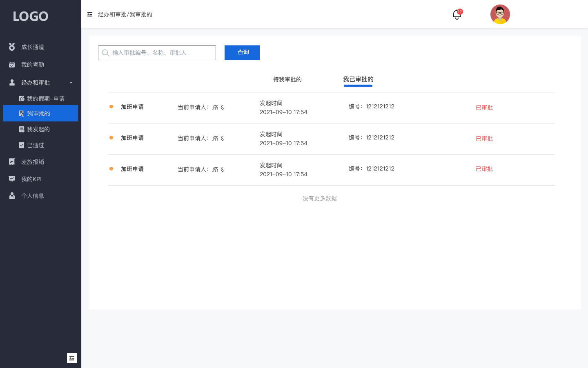Click orange status dot of third row

tap(111, 168)
